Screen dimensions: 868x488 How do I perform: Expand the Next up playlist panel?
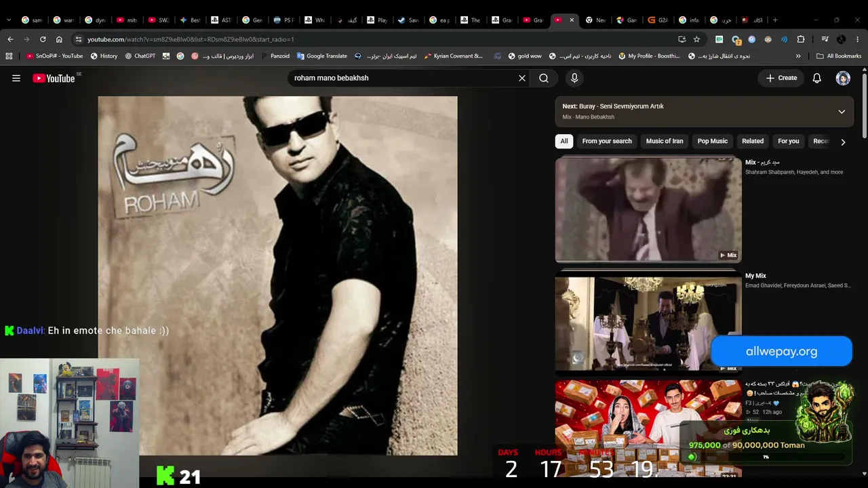842,112
